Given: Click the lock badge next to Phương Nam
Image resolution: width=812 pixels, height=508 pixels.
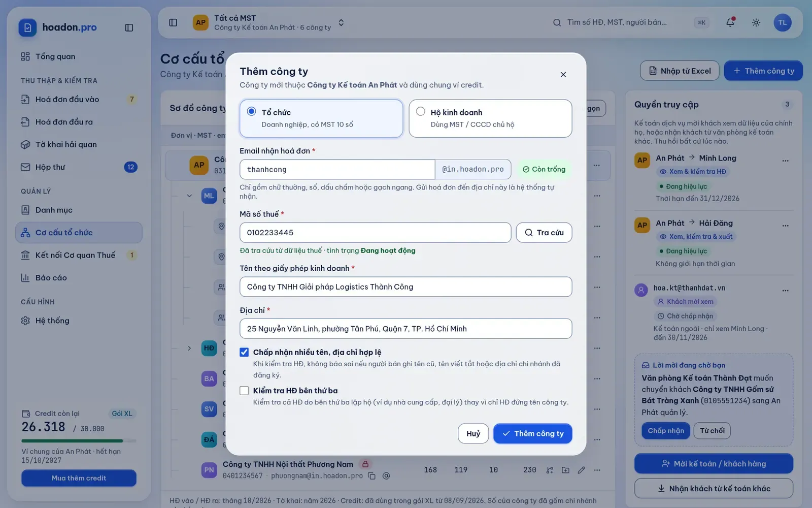Looking at the screenshot, I should 365,464.
